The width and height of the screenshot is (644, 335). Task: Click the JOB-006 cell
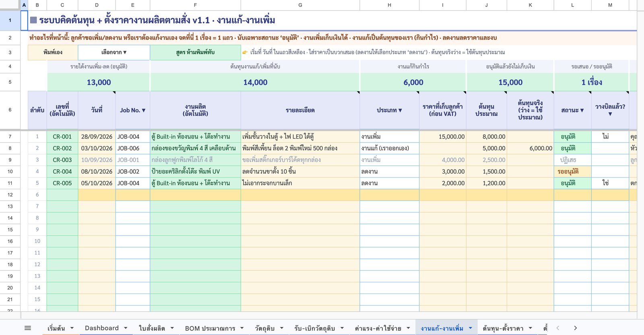click(x=133, y=148)
